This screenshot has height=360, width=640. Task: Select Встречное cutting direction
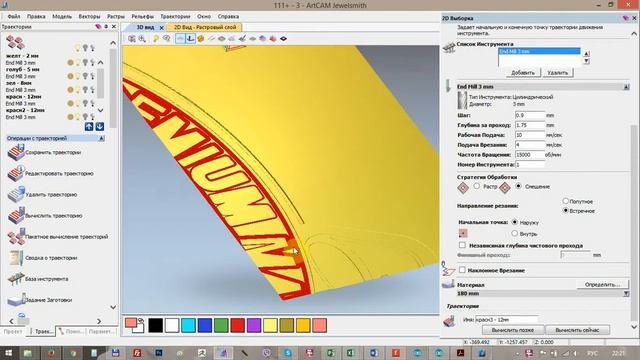click(566, 211)
